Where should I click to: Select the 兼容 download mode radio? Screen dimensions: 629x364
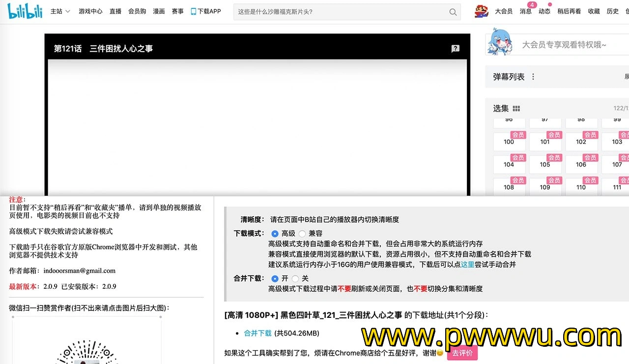point(302,234)
